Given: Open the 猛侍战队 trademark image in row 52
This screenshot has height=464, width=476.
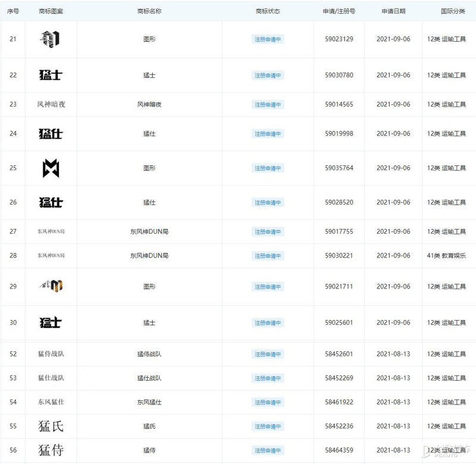Looking at the screenshot, I should [x=51, y=354].
